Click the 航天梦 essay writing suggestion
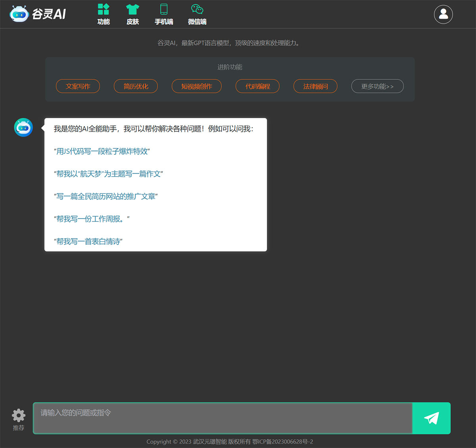This screenshot has width=476, height=448. (x=108, y=174)
